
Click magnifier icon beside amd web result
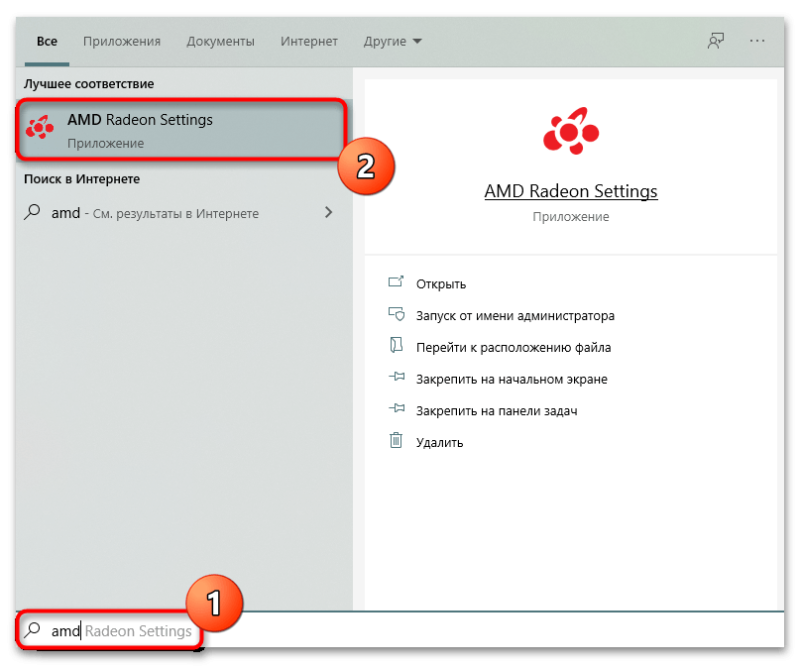[x=32, y=212]
